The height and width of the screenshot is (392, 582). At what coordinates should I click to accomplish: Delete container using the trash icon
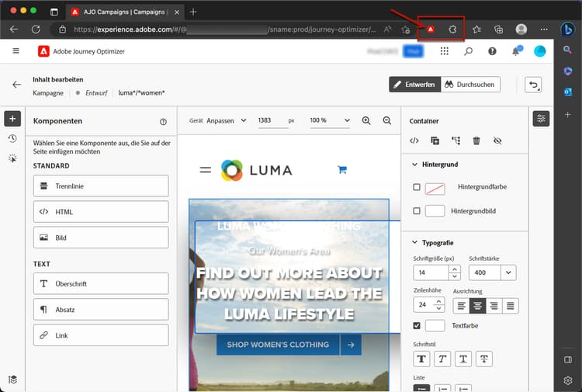(476, 140)
